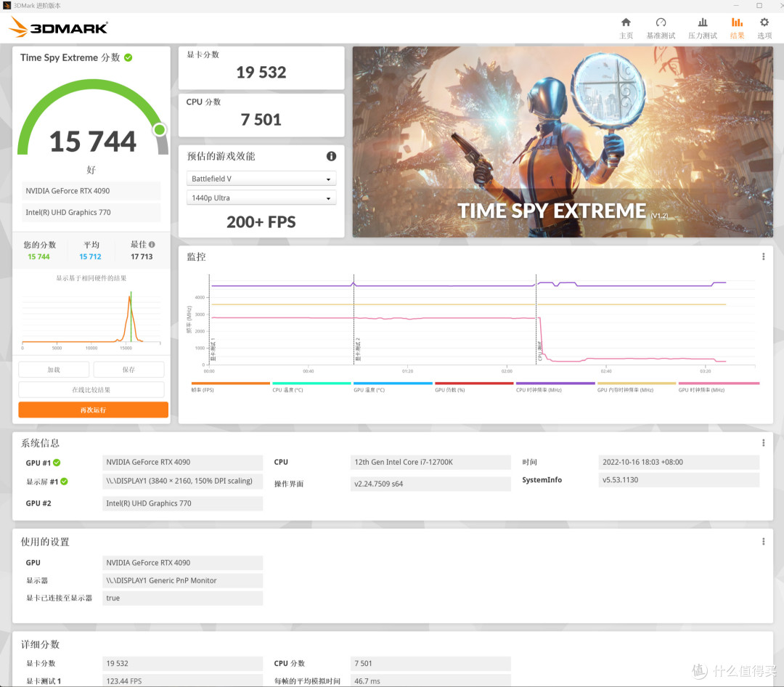Click the DISPLAY1 3840 × 2160 field
Viewport: 784px width, 687px height.
182,481
